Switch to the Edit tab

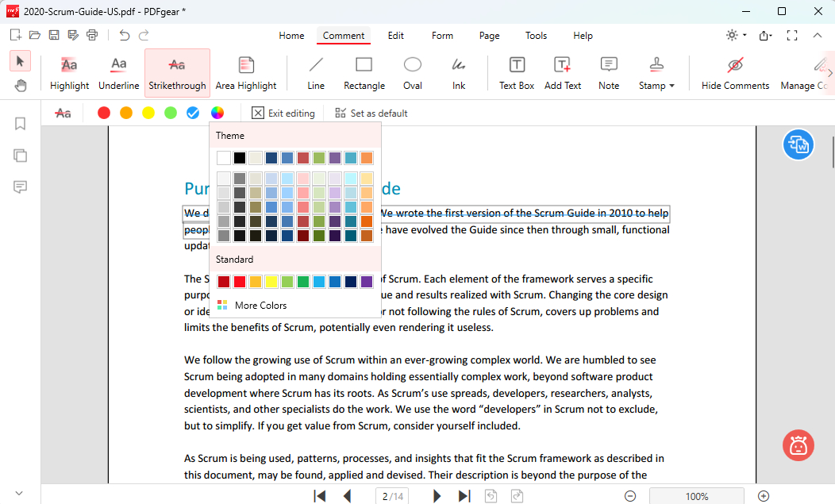coord(395,36)
